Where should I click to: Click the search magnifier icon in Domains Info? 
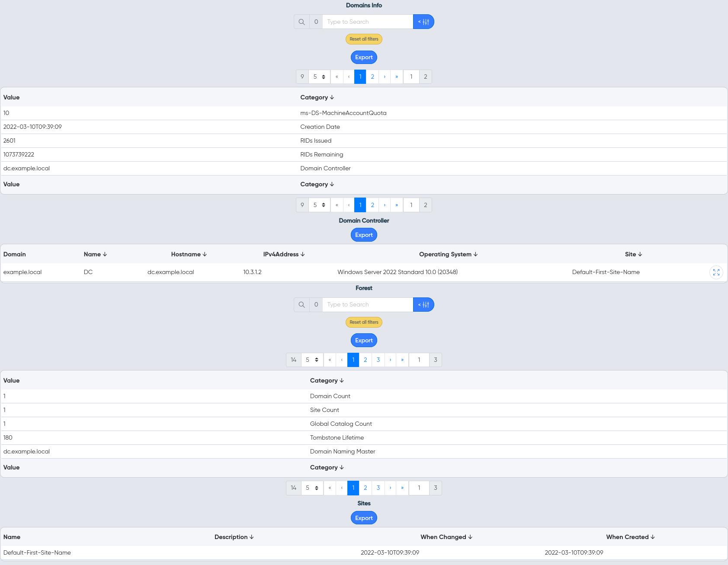pos(301,22)
